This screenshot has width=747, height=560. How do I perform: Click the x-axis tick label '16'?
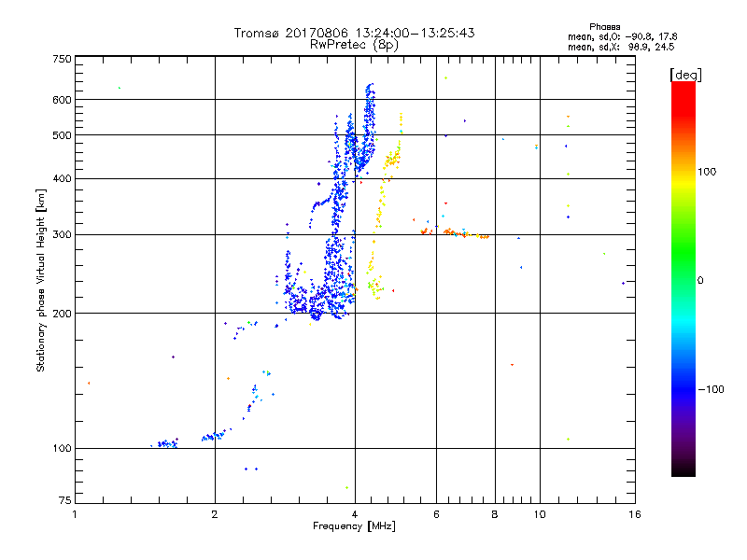[x=635, y=514]
